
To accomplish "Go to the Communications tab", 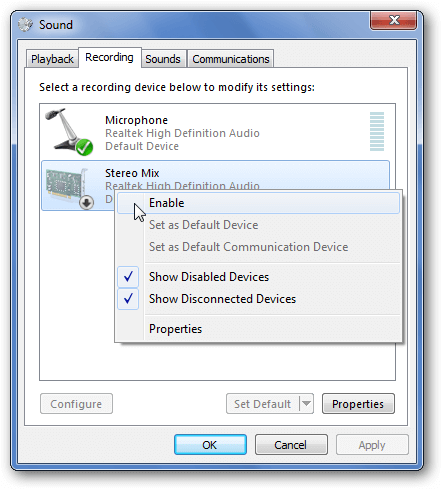I will click(x=231, y=59).
